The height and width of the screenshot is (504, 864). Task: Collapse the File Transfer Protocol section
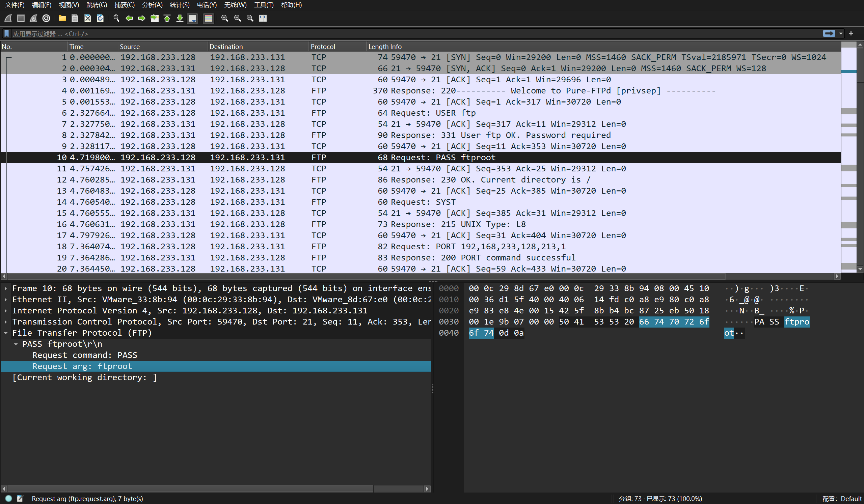click(x=5, y=333)
